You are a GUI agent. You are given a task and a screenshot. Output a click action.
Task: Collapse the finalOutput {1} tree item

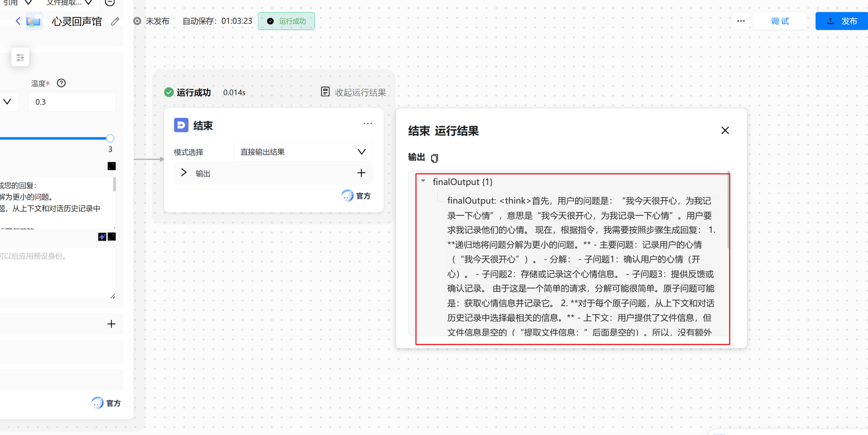point(423,181)
